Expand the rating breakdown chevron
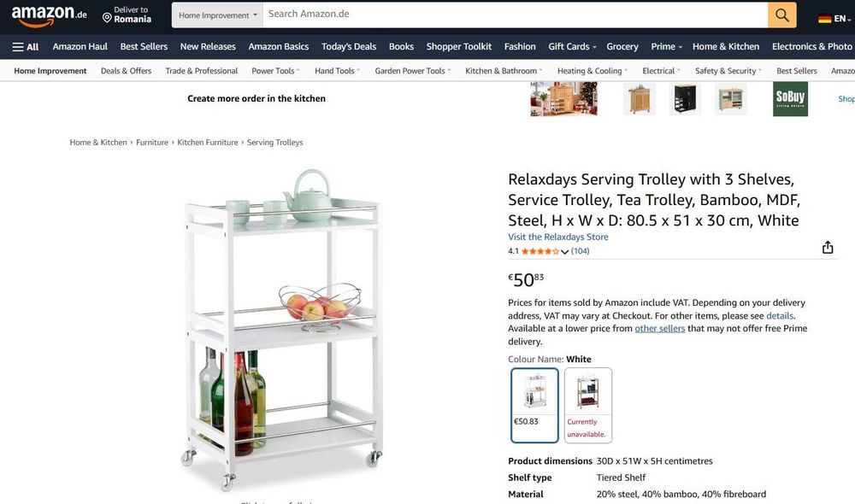The image size is (855, 504). tap(564, 252)
